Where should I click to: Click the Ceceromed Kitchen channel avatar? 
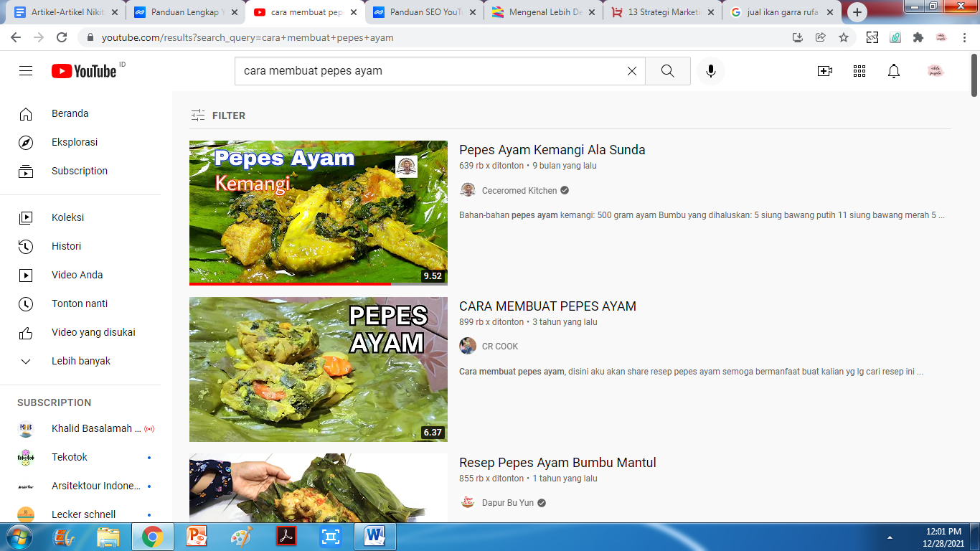click(x=468, y=190)
